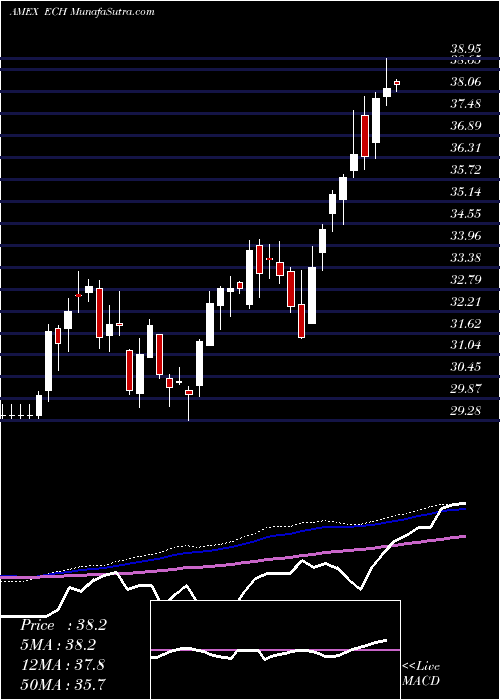The height and width of the screenshot is (700, 500).
Task: Click the 35.72 price axis label
Action: tap(466, 170)
